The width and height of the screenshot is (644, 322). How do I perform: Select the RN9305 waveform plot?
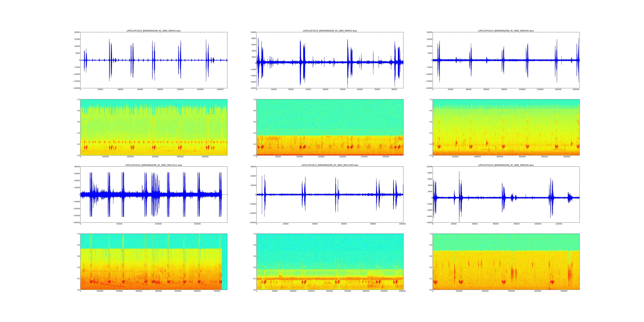click(x=506, y=60)
